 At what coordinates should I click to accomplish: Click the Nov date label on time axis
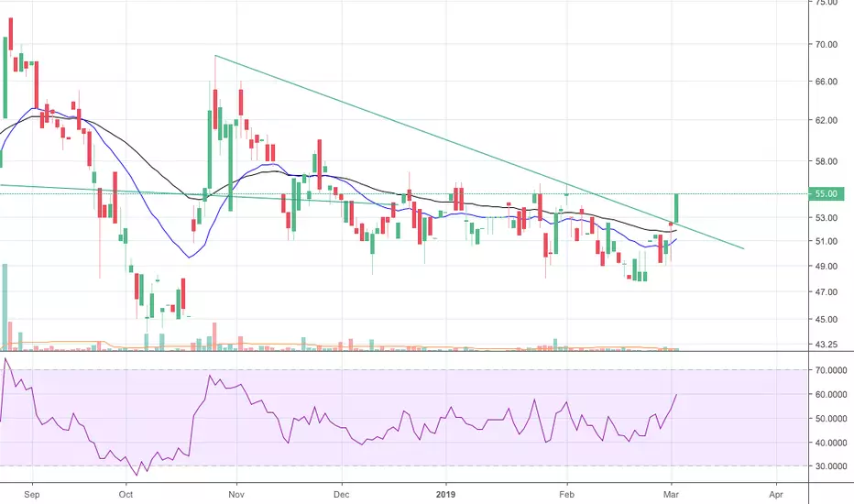coord(236,495)
